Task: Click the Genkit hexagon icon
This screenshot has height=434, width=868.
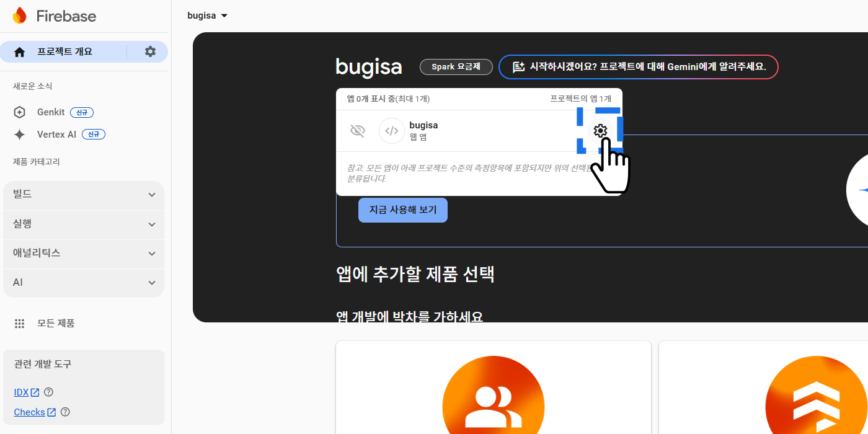Action: (20, 112)
